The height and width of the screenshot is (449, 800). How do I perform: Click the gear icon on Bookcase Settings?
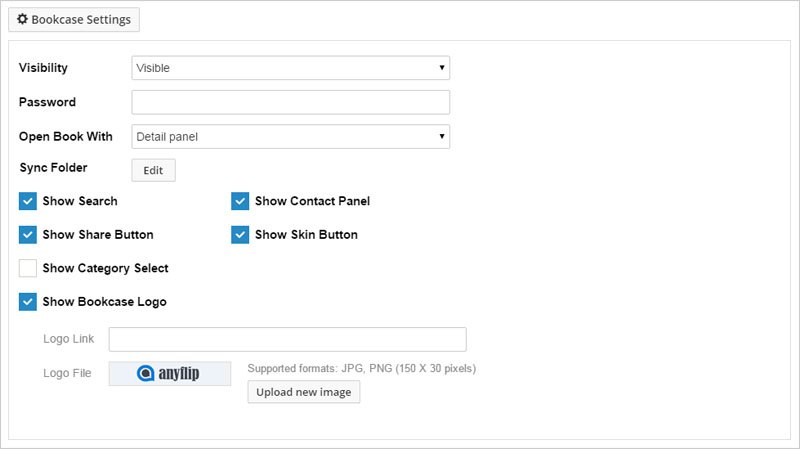pyautogui.click(x=22, y=19)
